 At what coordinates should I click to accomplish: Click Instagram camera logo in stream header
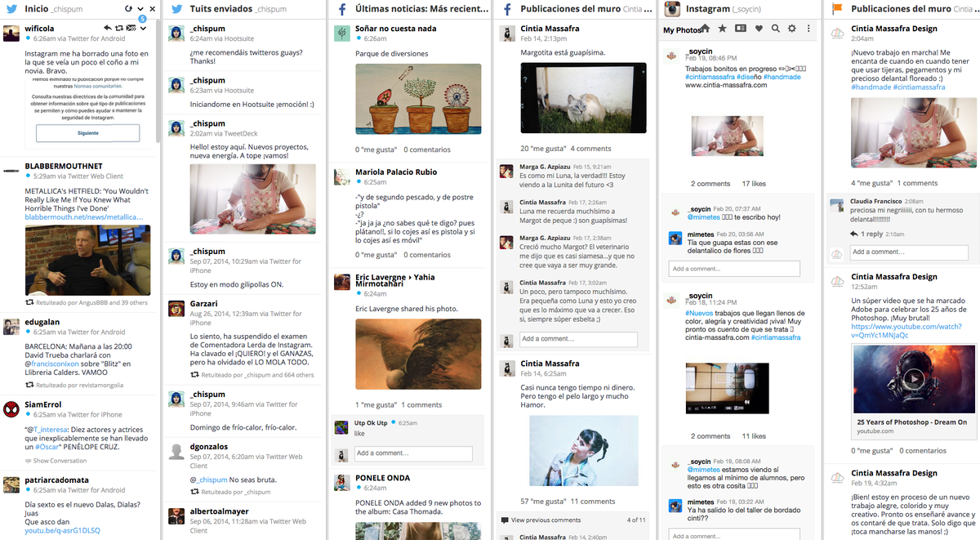(x=672, y=9)
